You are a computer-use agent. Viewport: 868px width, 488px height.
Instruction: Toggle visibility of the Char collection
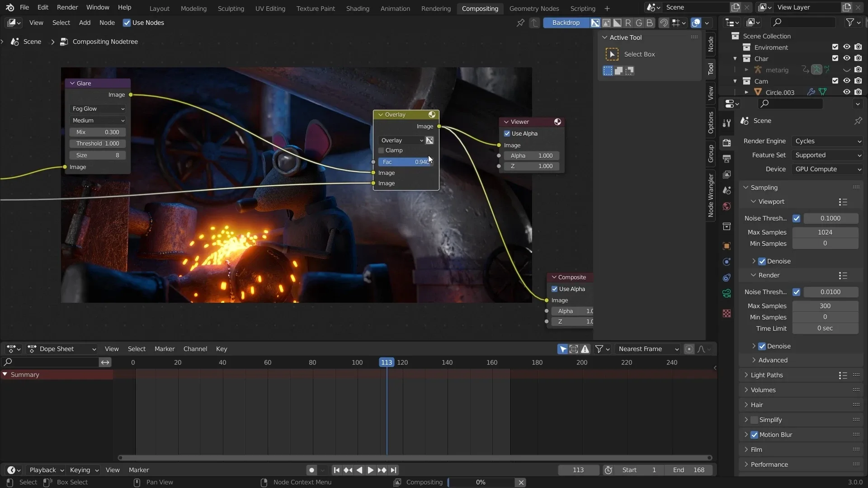point(846,58)
